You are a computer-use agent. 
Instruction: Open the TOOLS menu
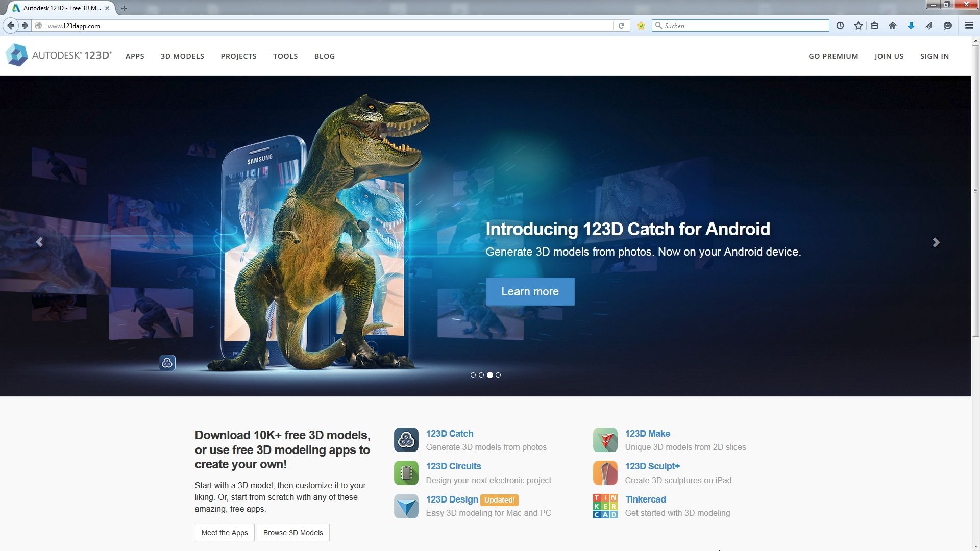(285, 56)
